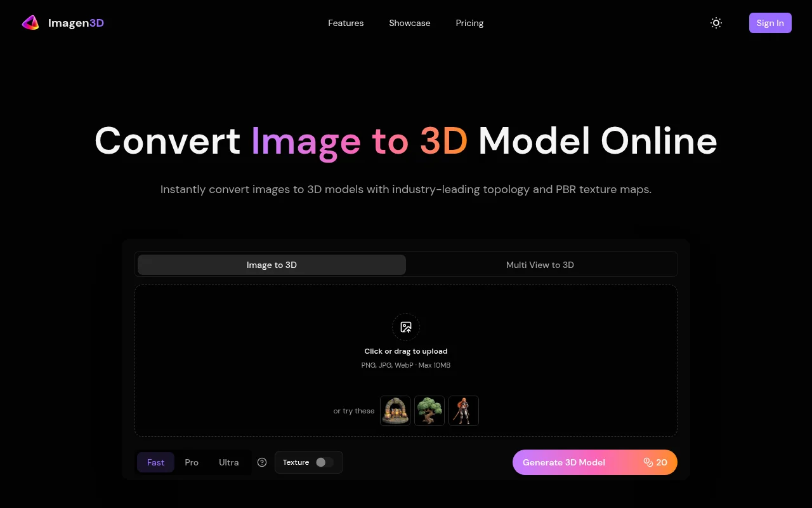Image resolution: width=812 pixels, height=508 pixels.
Task: Switch to the Multi View to 3D tab
Action: click(540, 265)
